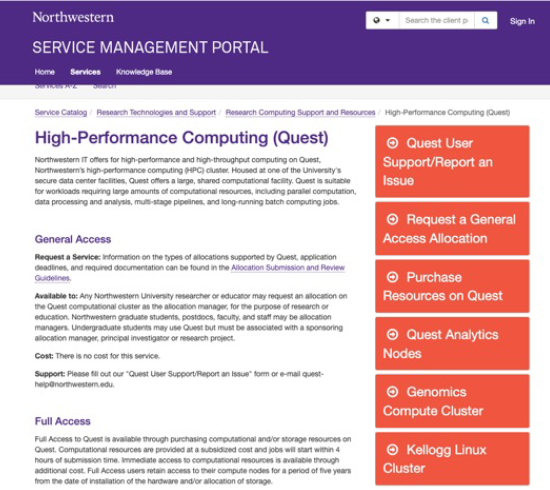
Task: Open the Home menu item
Action: coord(45,72)
